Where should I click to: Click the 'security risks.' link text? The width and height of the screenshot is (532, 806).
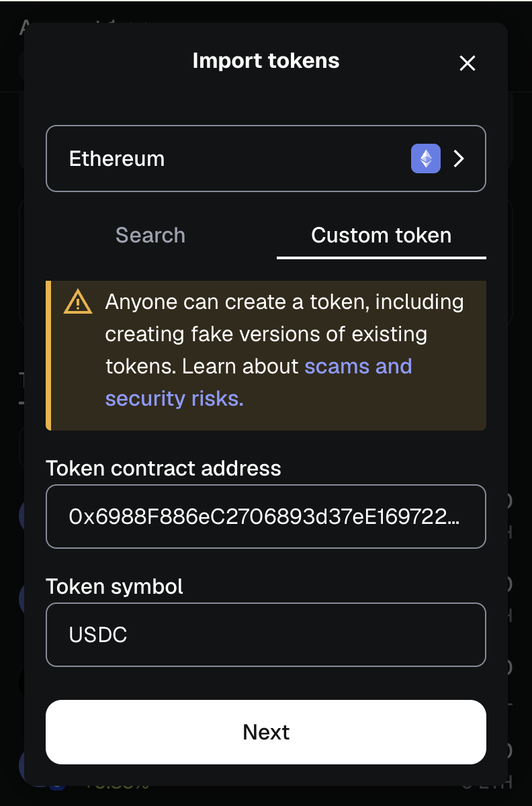[x=174, y=399]
